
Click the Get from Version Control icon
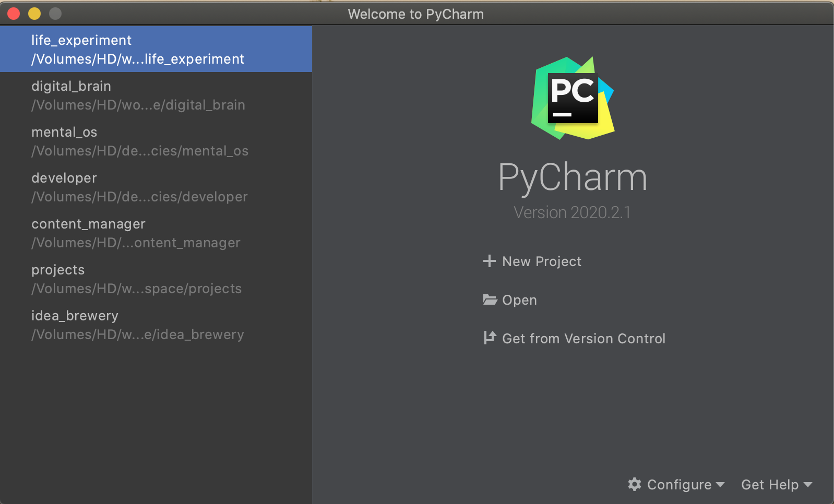[489, 338]
